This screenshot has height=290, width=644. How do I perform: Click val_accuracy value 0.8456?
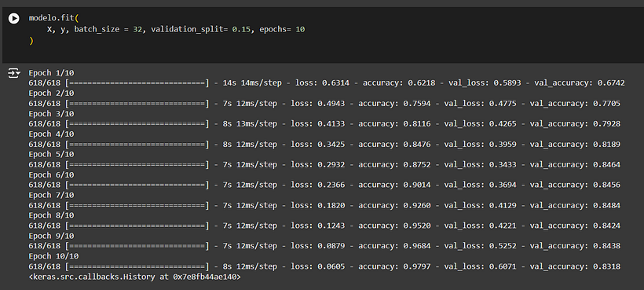[x=606, y=185]
